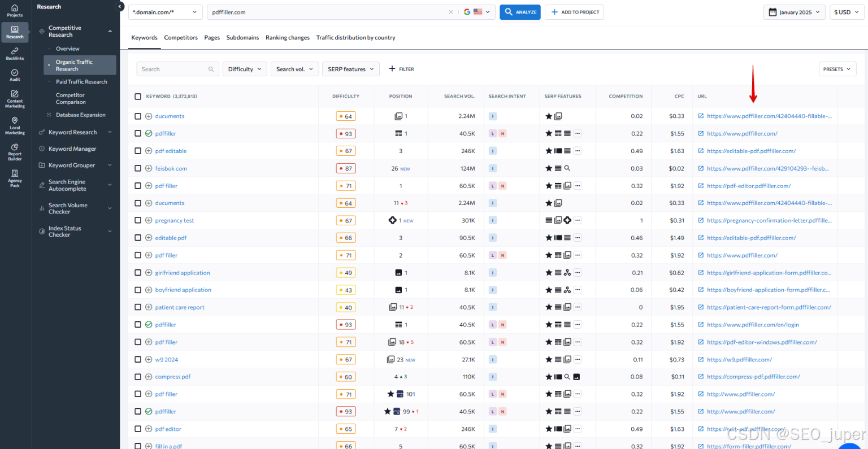Switch to the Pages tab
This screenshot has height=449, width=868.
[x=212, y=38]
